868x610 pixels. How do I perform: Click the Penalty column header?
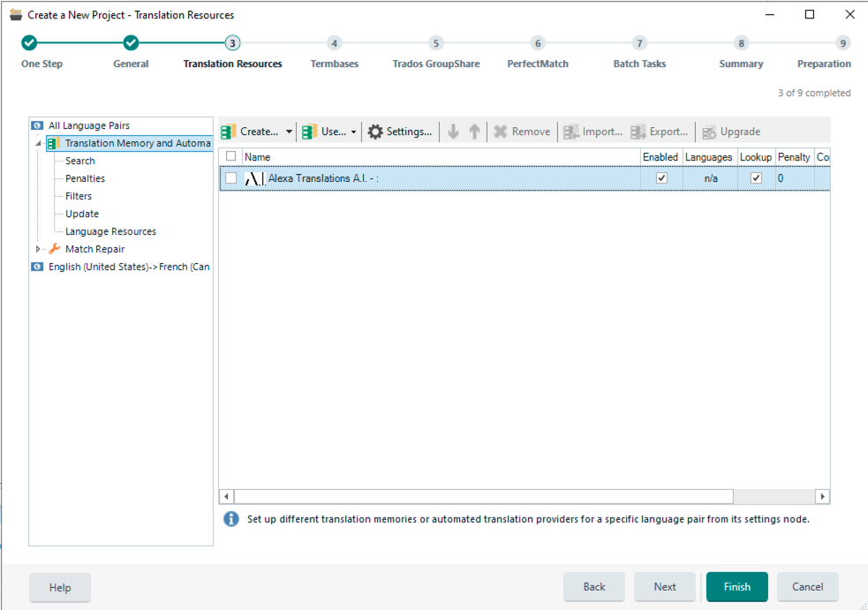pyautogui.click(x=794, y=157)
